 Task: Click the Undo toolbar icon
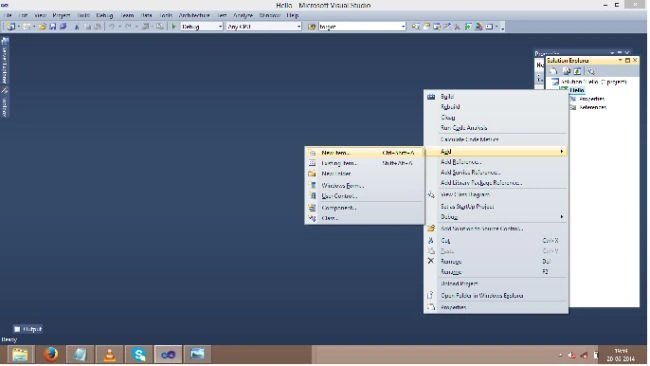point(111,27)
